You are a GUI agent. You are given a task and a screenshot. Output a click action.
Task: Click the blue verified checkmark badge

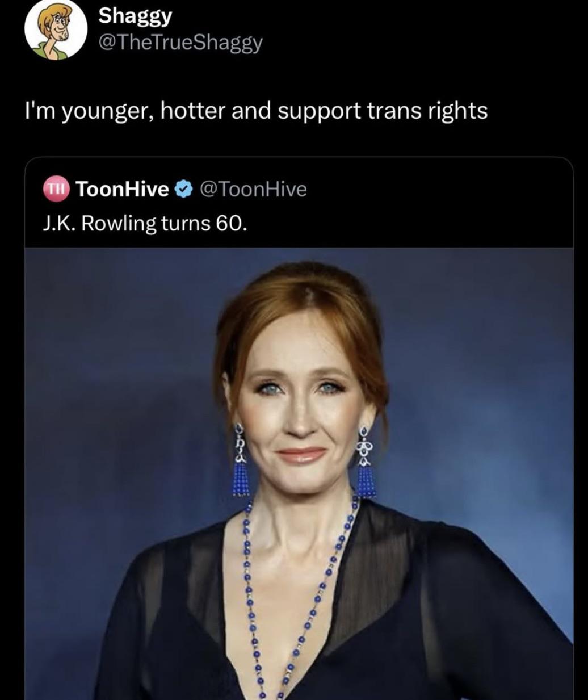point(184,188)
